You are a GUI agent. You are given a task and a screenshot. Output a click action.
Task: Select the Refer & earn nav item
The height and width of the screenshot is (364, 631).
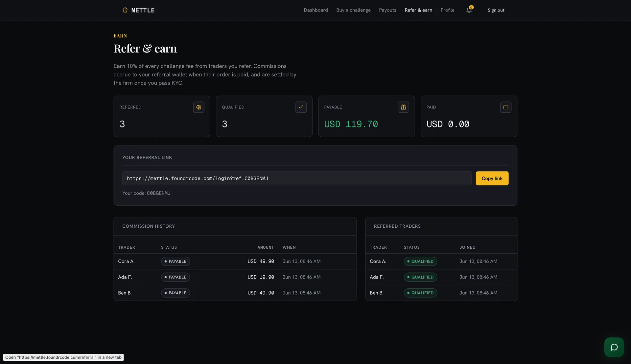click(x=418, y=10)
